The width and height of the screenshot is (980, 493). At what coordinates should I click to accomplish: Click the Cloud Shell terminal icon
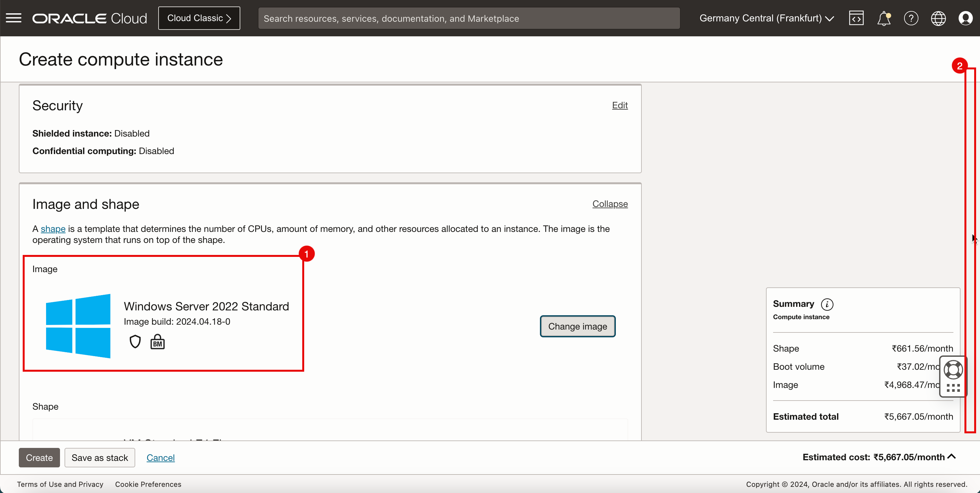click(856, 18)
